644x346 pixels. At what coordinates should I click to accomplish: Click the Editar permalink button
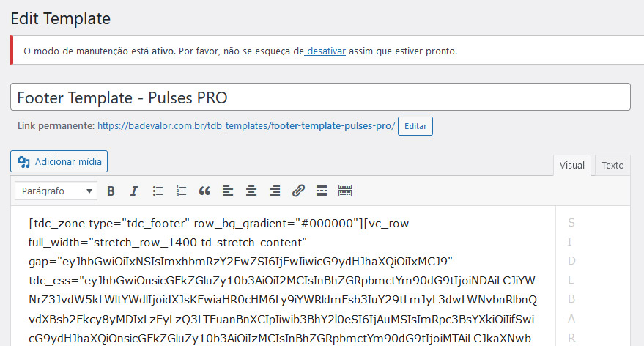[x=415, y=126]
